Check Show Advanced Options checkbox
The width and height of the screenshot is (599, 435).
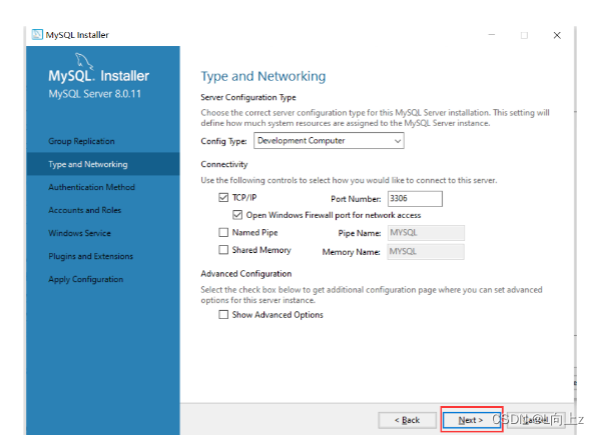(x=223, y=315)
